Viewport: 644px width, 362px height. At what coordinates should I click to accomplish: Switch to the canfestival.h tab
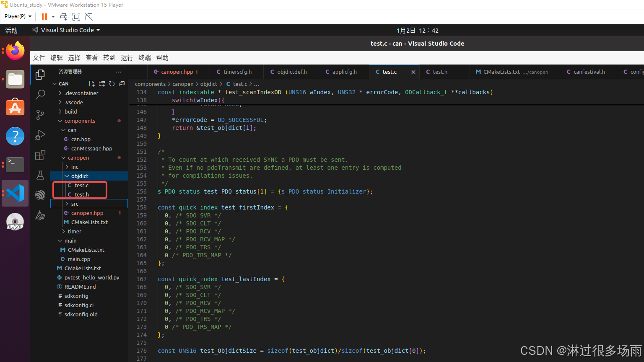(x=589, y=72)
